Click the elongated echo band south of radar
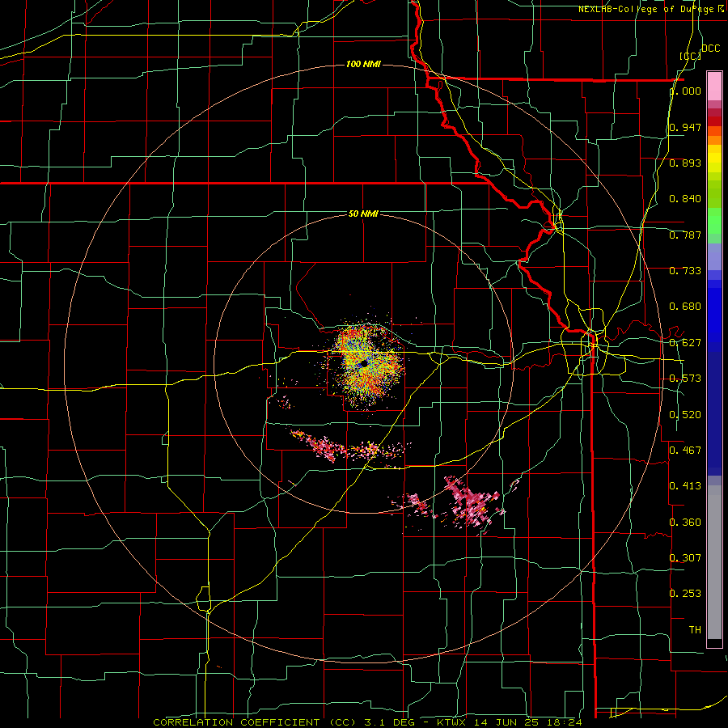 pyautogui.click(x=350, y=447)
